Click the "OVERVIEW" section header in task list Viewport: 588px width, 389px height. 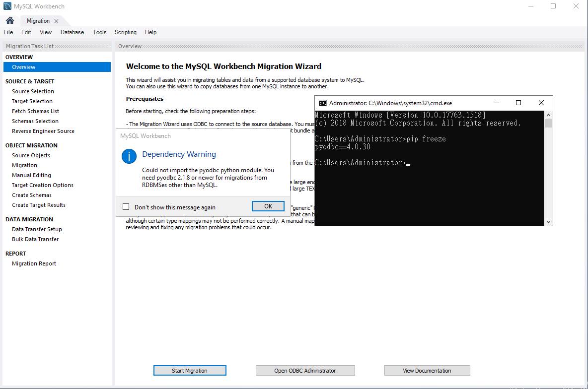tap(19, 58)
